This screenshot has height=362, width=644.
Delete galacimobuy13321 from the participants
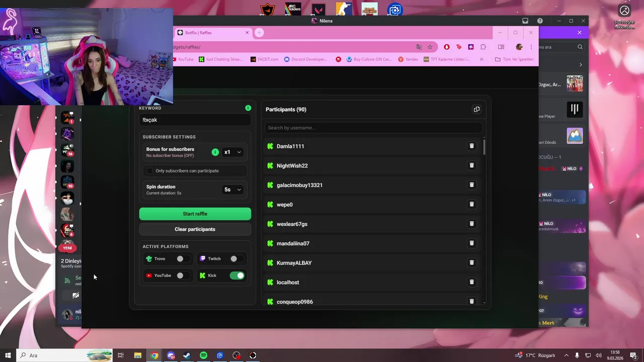click(x=471, y=185)
